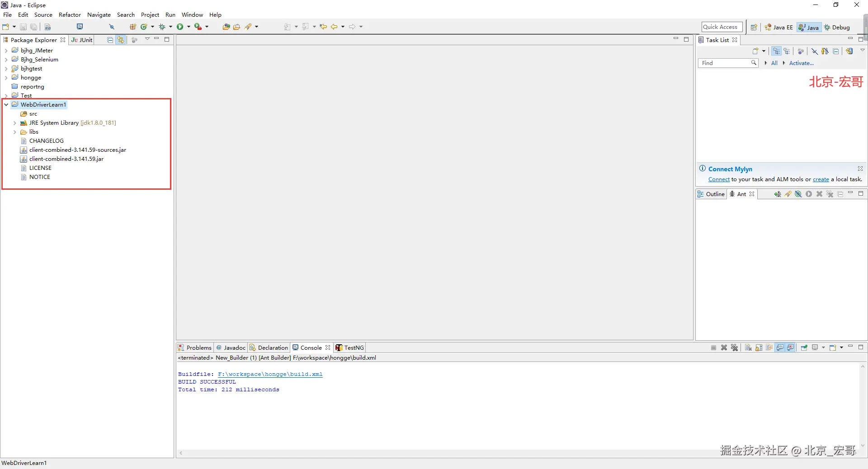This screenshot has width=868, height=469.
Task: Click New Task icon in Task List
Action: 755,51
